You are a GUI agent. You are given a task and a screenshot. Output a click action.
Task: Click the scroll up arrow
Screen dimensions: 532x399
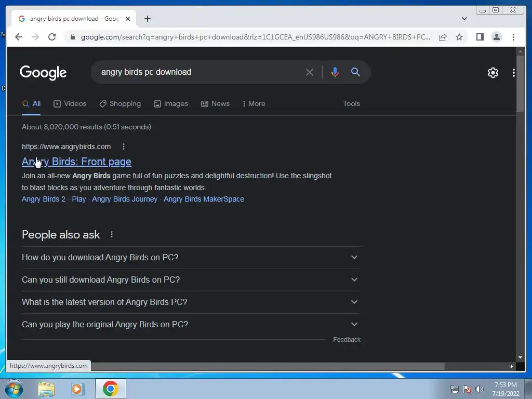pyautogui.click(x=520, y=51)
